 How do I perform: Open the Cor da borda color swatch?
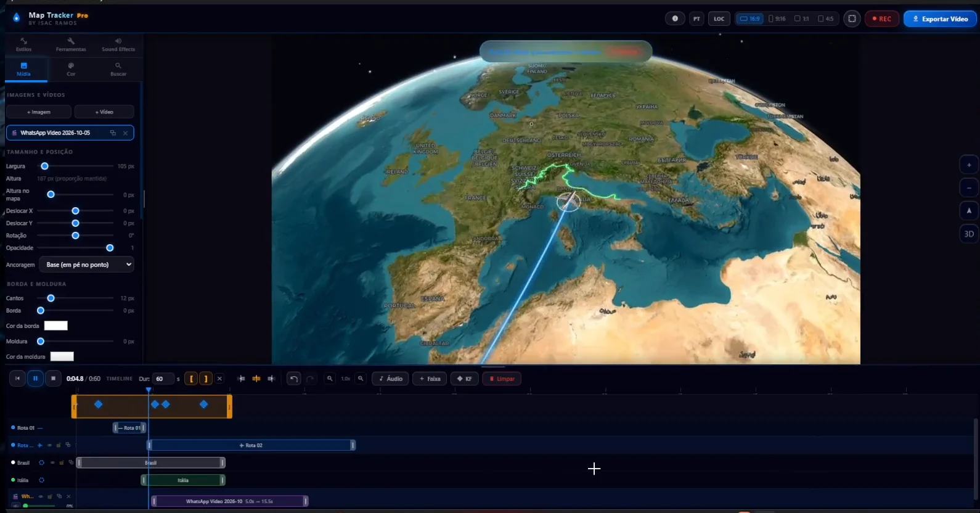(x=55, y=326)
